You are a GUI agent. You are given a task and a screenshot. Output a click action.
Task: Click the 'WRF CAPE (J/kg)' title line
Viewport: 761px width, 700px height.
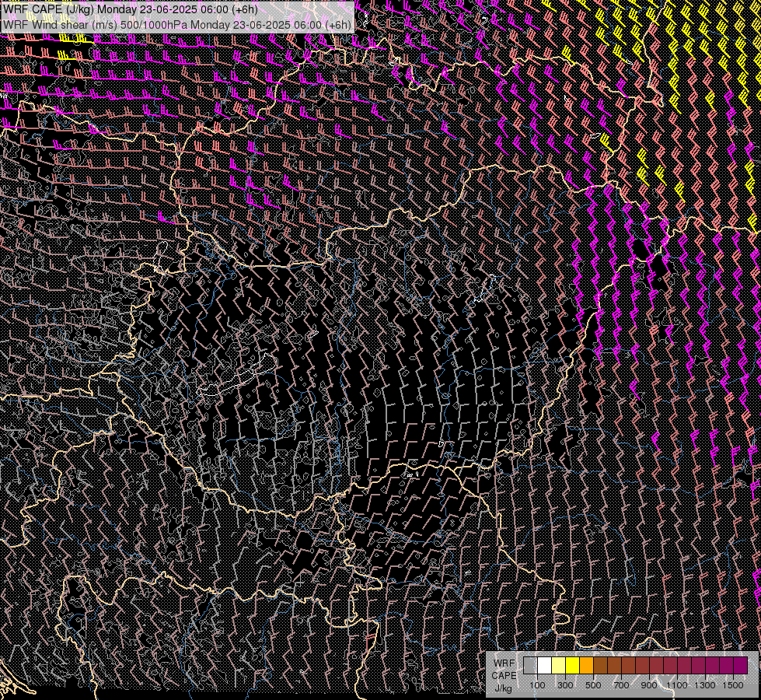[x=130, y=9]
